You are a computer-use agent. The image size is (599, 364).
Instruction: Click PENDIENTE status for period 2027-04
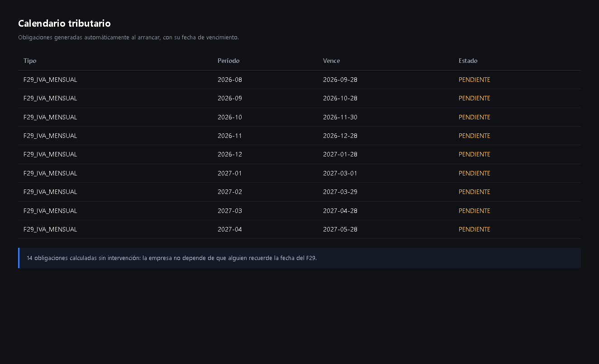[x=475, y=229]
